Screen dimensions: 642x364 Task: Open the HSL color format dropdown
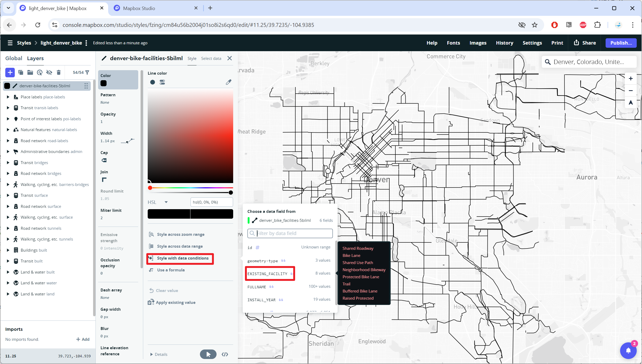[x=158, y=202]
